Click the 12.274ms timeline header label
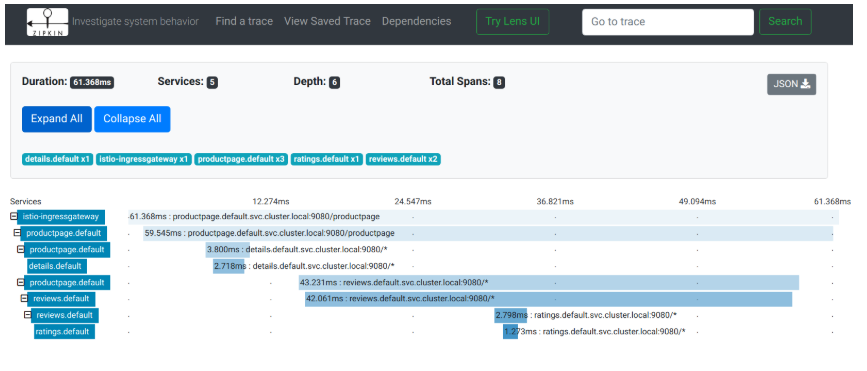 pos(271,201)
